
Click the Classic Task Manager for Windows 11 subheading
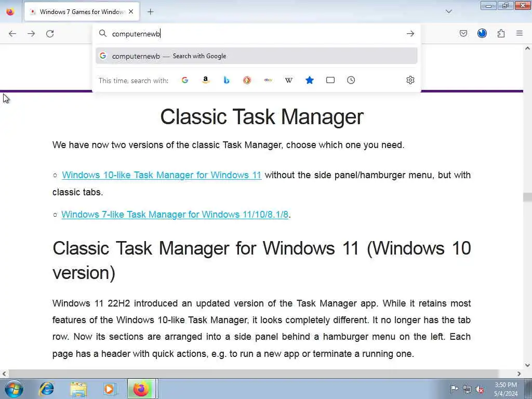[x=262, y=260]
